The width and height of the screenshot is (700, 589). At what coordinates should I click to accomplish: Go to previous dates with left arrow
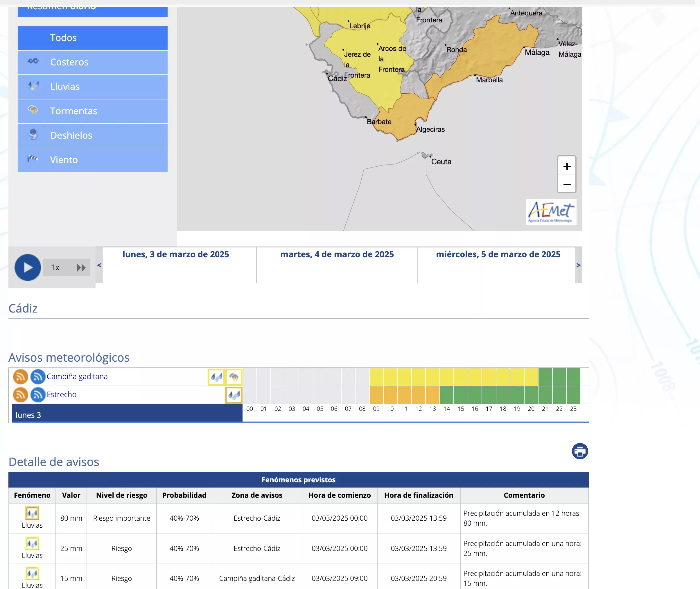[99, 265]
